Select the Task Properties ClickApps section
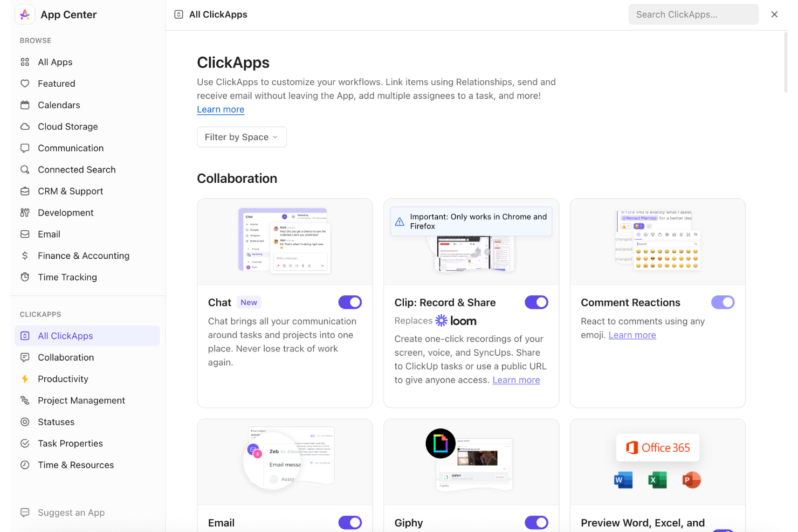The image size is (798, 532). 70,443
